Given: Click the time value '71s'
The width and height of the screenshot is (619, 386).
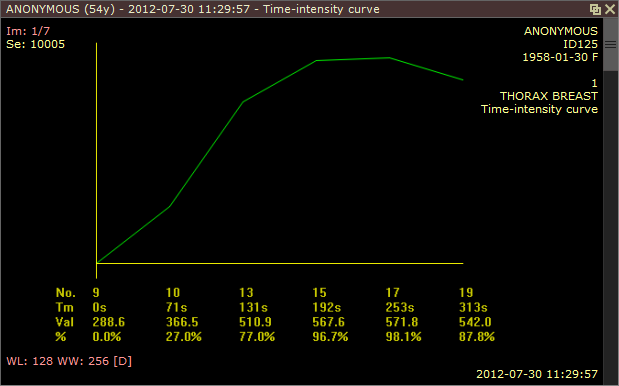Looking at the screenshot, I should 176,307.
